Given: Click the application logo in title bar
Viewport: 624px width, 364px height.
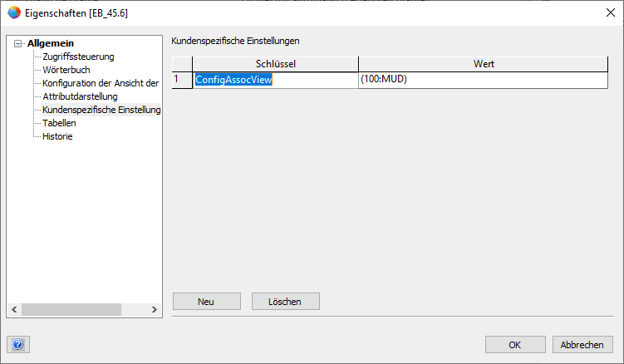Looking at the screenshot, I should [13, 13].
